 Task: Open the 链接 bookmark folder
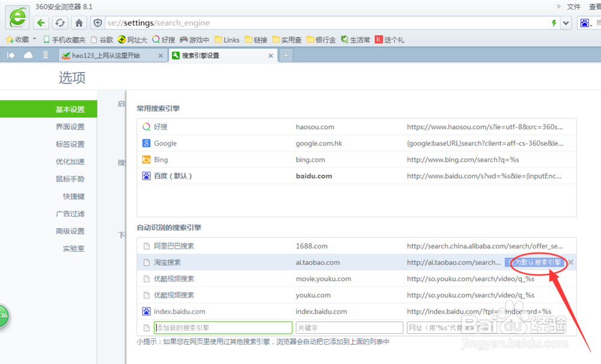click(x=256, y=40)
